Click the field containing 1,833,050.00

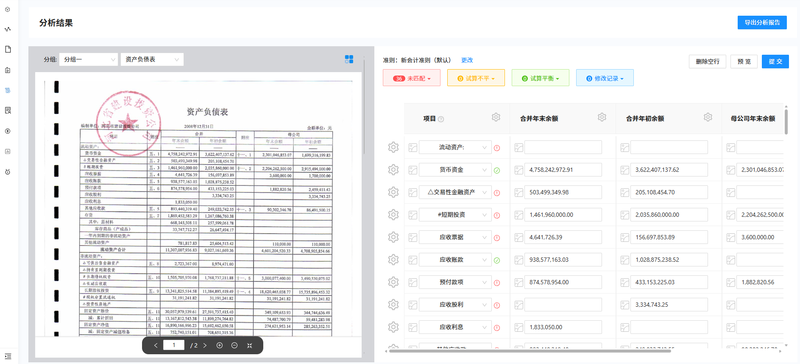(x=563, y=327)
